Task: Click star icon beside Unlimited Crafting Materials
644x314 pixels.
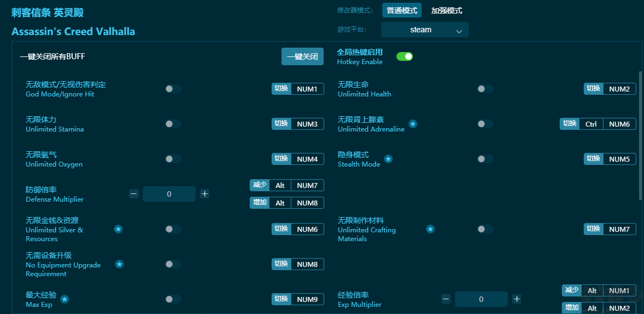Action: click(x=430, y=229)
